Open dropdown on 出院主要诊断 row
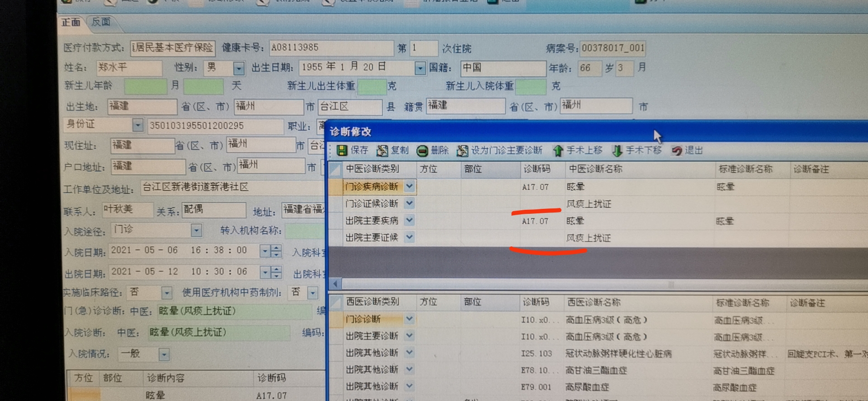Screen dimensions: 868x401 (x=410, y=335)
